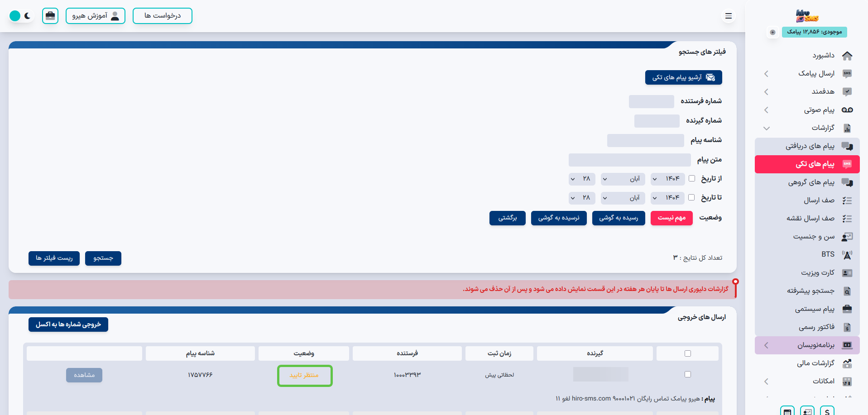Click the کارت ویزیت card icon

[x=847, y=272]
